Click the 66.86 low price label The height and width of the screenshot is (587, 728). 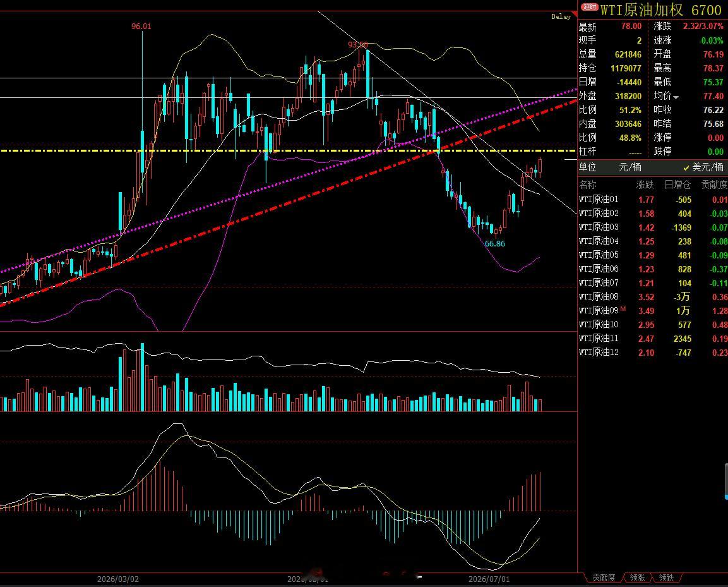495,243
